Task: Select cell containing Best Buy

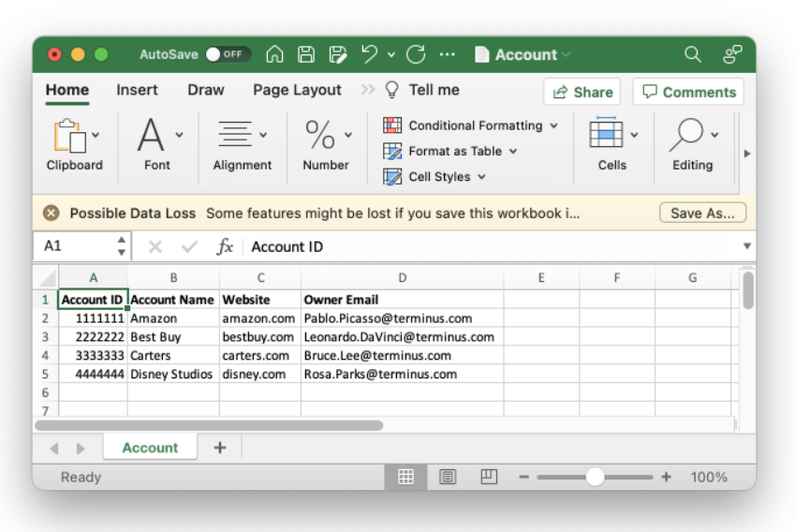Action: click(x=173, y=336)
